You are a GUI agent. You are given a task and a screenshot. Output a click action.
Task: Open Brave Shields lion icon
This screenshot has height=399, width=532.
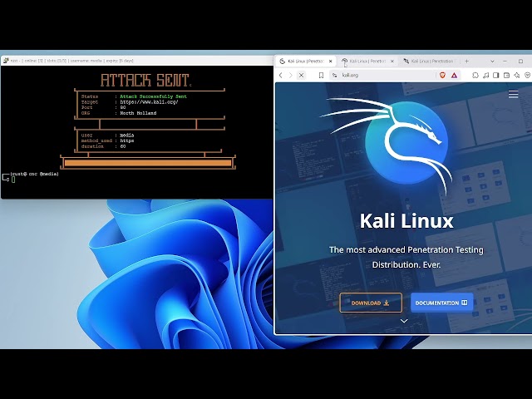[x=442, y=76]
